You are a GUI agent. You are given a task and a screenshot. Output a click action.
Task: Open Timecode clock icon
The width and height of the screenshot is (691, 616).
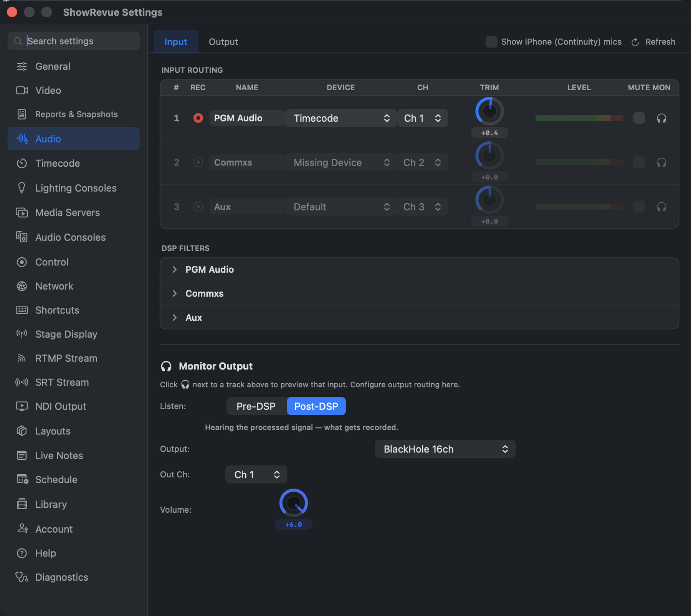[22, 163]
